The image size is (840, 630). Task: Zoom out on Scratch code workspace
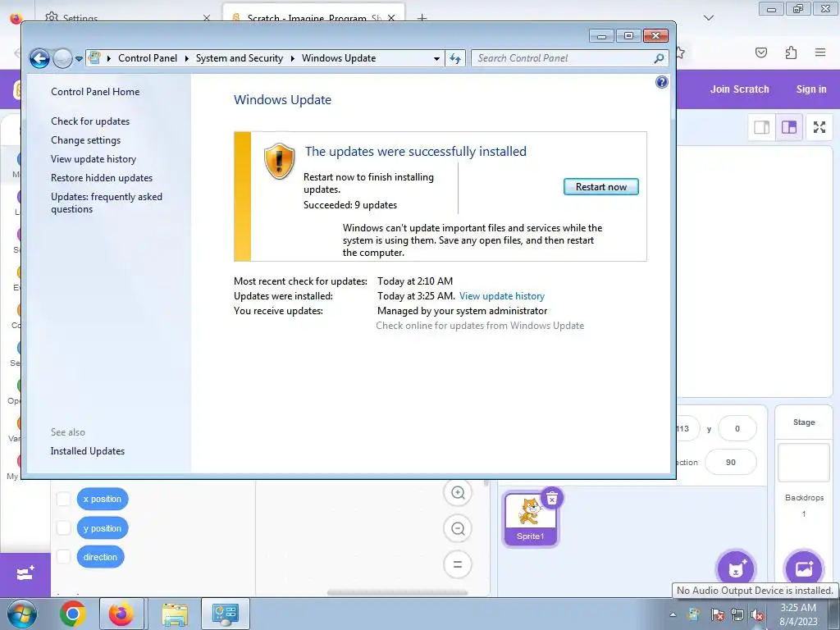[x=458, y=529]
